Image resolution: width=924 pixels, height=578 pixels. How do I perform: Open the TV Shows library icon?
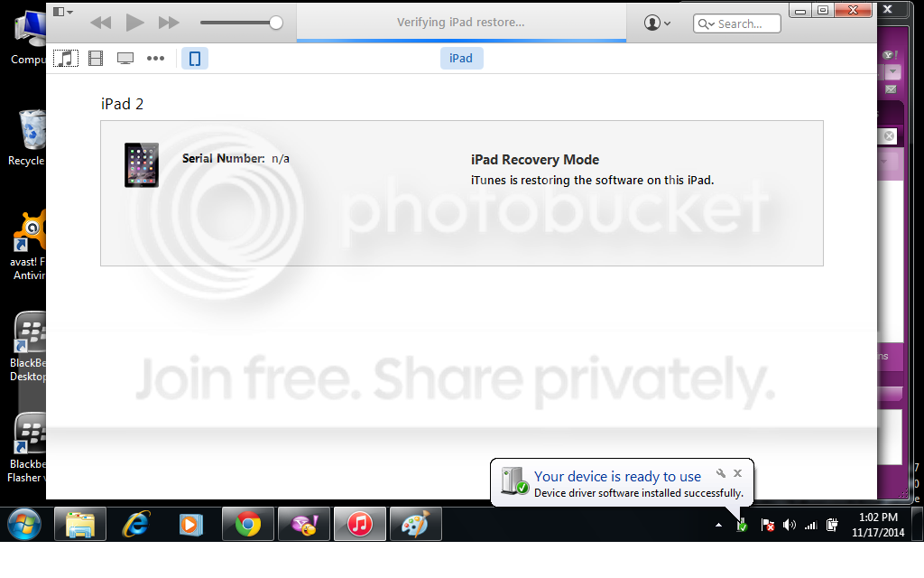coord(125,59)
